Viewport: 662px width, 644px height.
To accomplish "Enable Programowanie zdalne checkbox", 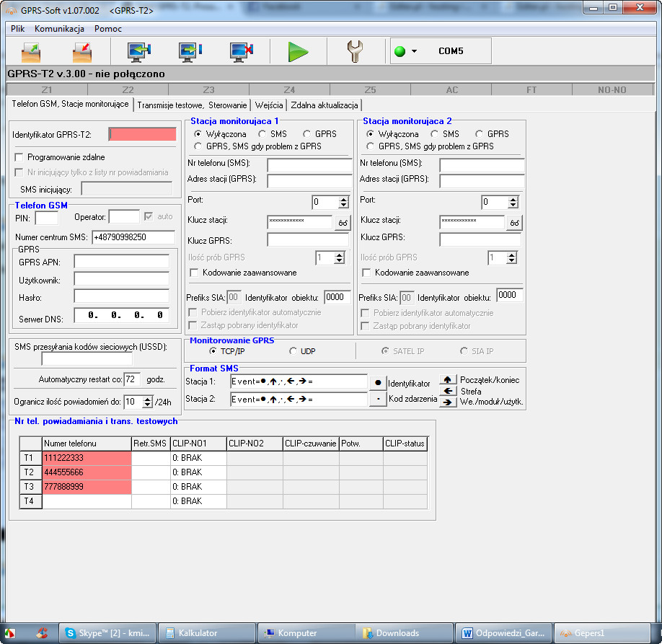I will (19, 157).
